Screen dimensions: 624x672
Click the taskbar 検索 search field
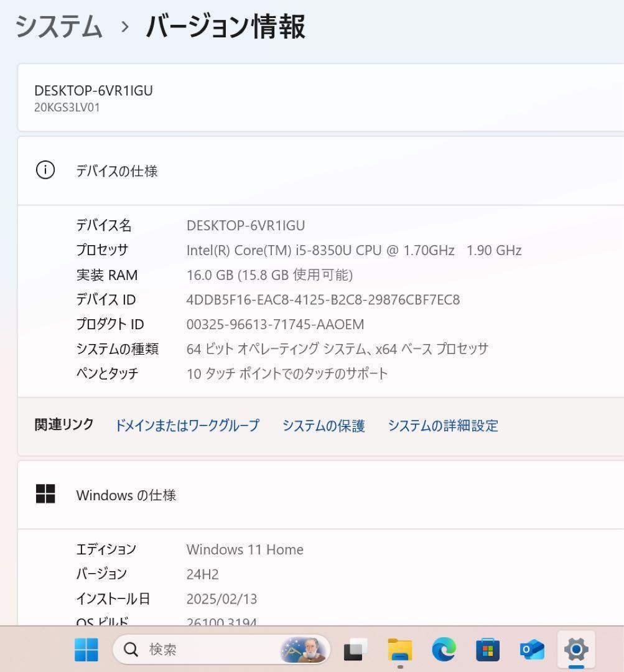(x=221, y=650)
